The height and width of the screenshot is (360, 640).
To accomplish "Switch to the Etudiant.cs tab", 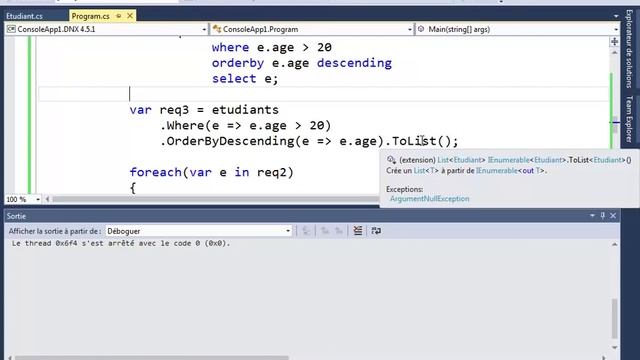I will (24, 16).
